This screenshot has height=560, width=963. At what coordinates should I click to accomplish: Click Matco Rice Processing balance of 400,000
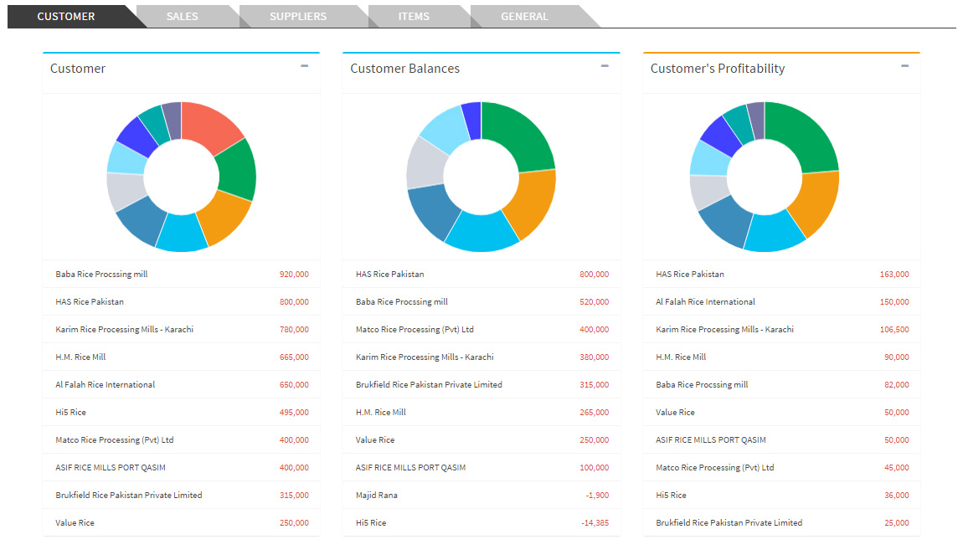pos(481,329)
